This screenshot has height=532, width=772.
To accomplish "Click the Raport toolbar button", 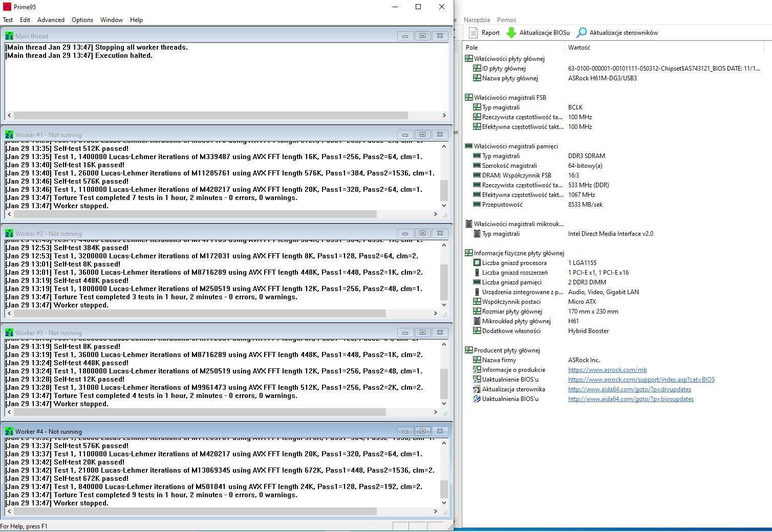I will click(x=484, y=33).
